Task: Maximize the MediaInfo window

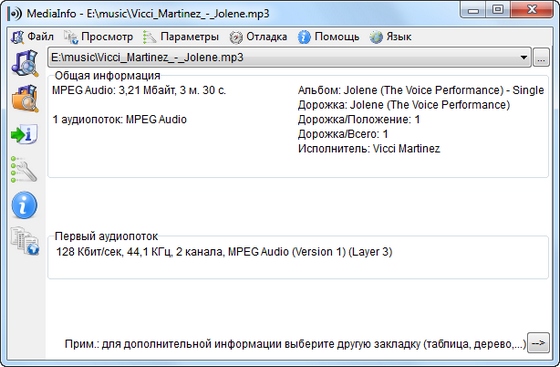Action: 498,10
